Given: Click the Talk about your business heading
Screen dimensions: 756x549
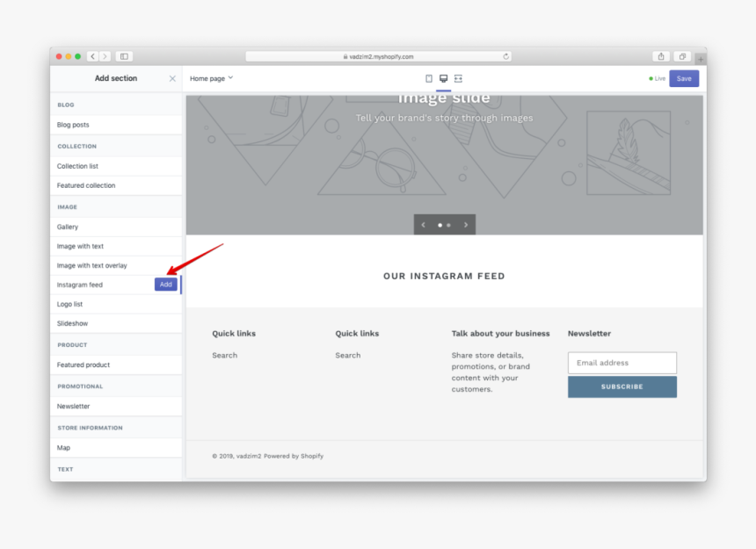Looking at the screenshot, I should click(500, 333).
